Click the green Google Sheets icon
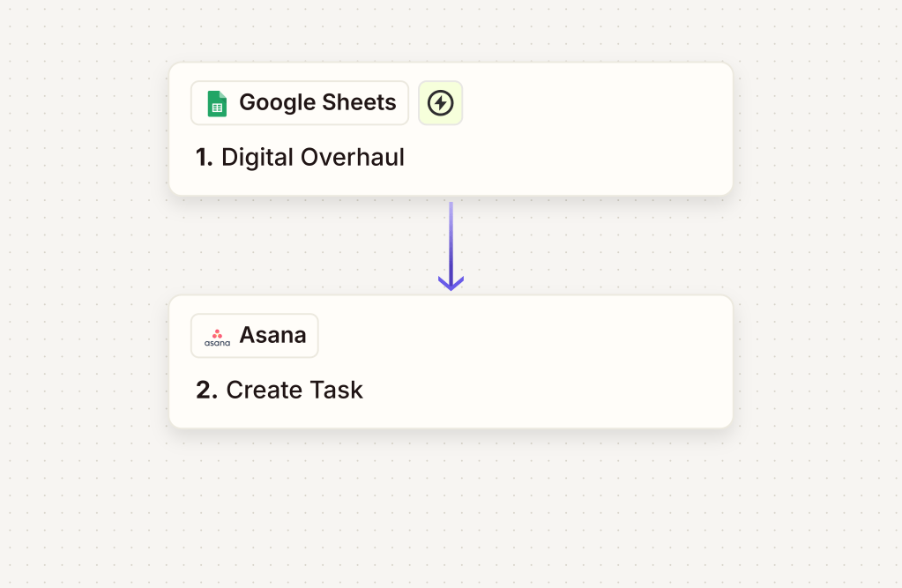This screenshot has height=588, width=902. click(x=217, y=103)
